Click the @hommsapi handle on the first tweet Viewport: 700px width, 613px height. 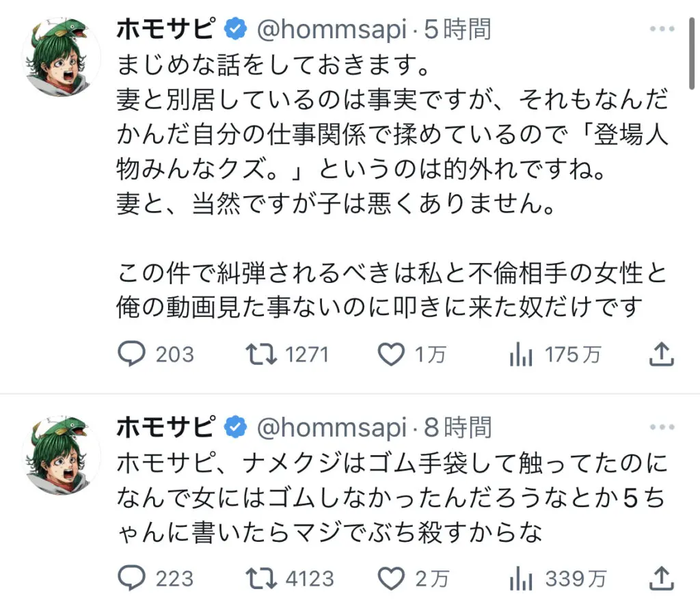pos(333,29)
